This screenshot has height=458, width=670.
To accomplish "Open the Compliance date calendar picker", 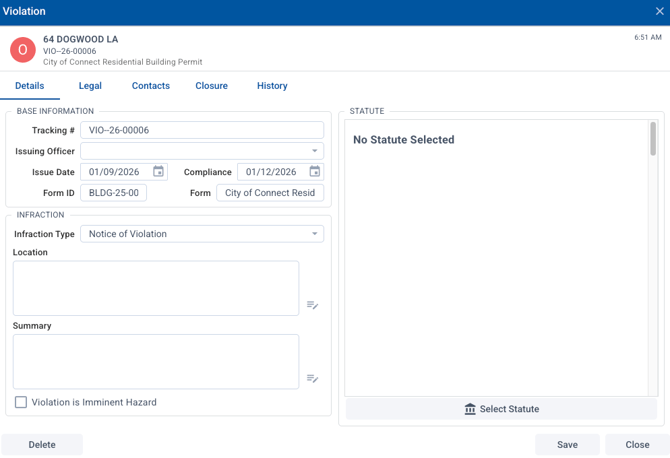I will (x=314, y=172).
